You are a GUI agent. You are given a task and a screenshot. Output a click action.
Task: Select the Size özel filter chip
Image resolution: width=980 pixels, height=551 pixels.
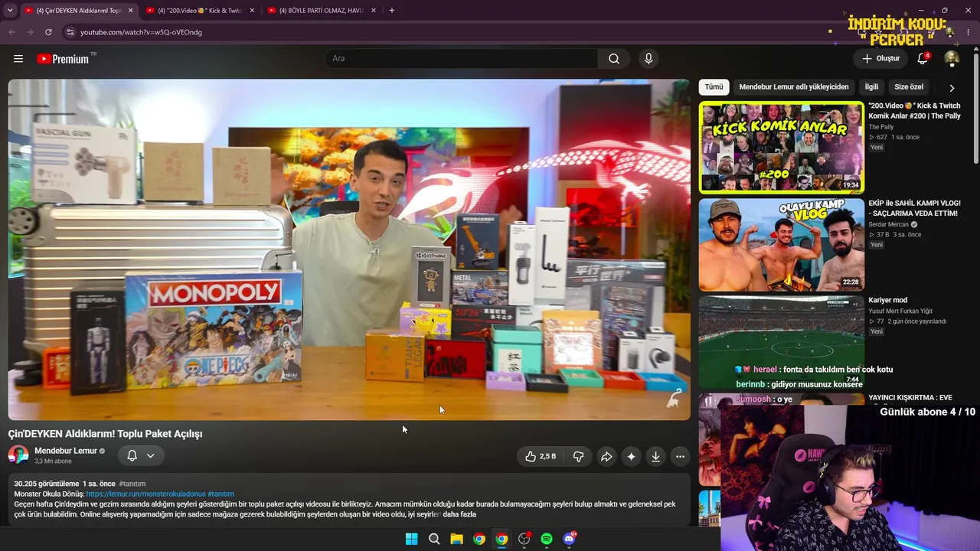tap(909, 87)
